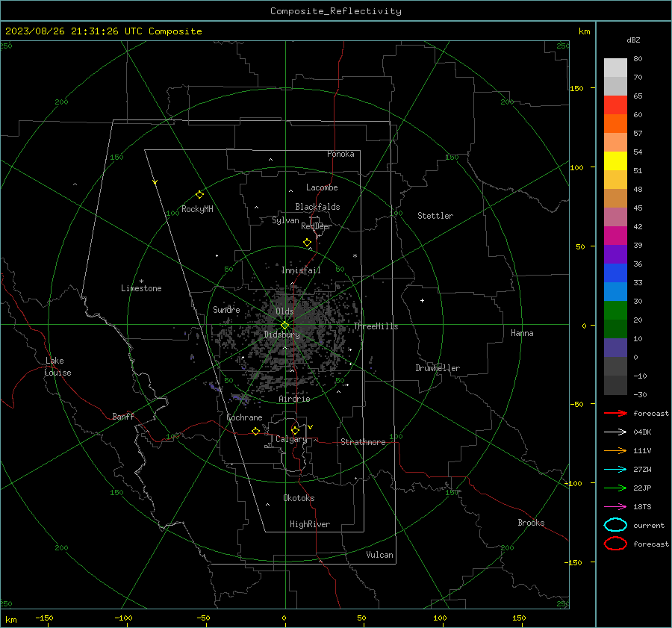Image resolution: width=672 pixels, height=628 pixels.
Task: Click the white 04DK arrow in legend
Action: click(x=615, y=432)
